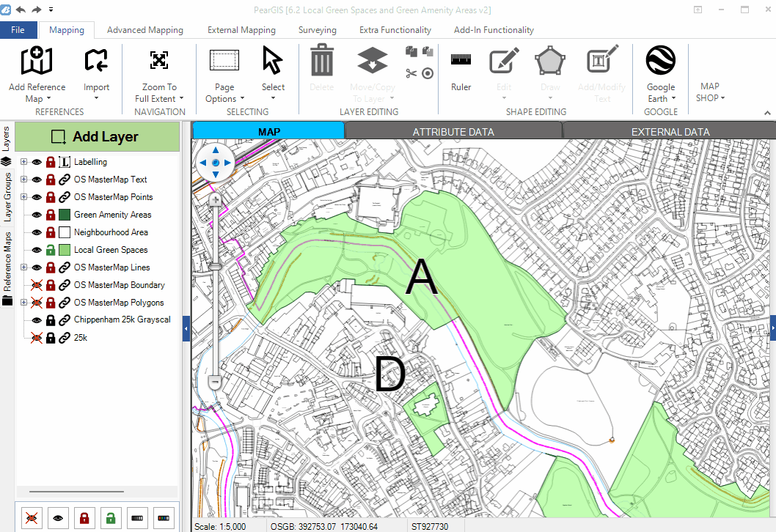The image size is (776, 532).
Task: Hide the Green Amenity Areas layer
Action: click(x=37, y=215)
